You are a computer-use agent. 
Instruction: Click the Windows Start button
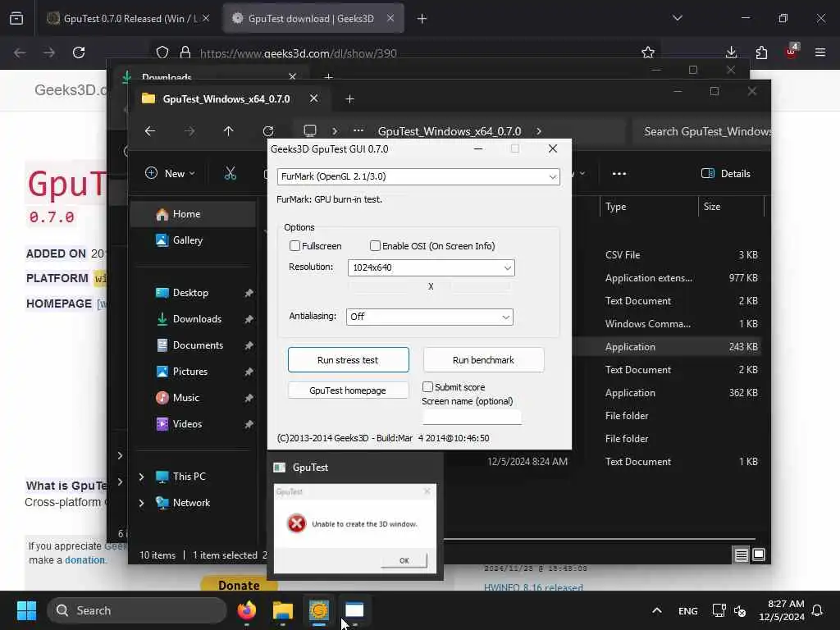(x=26, y=610)
